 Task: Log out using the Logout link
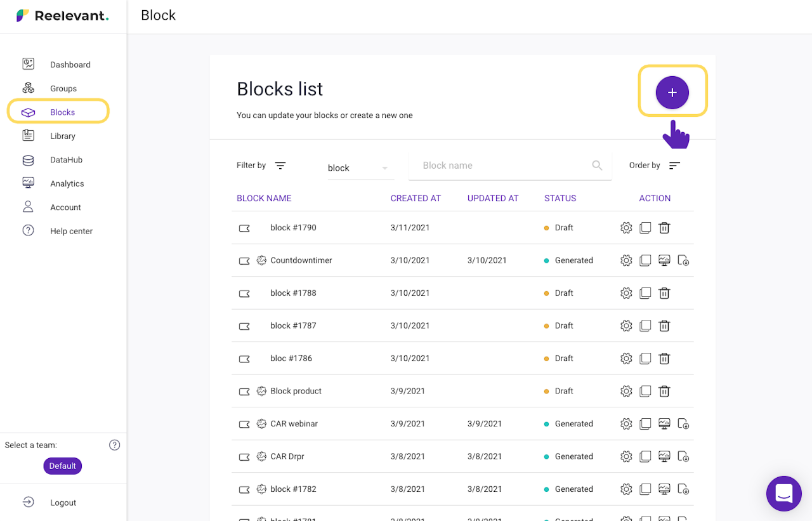[63, 503]
